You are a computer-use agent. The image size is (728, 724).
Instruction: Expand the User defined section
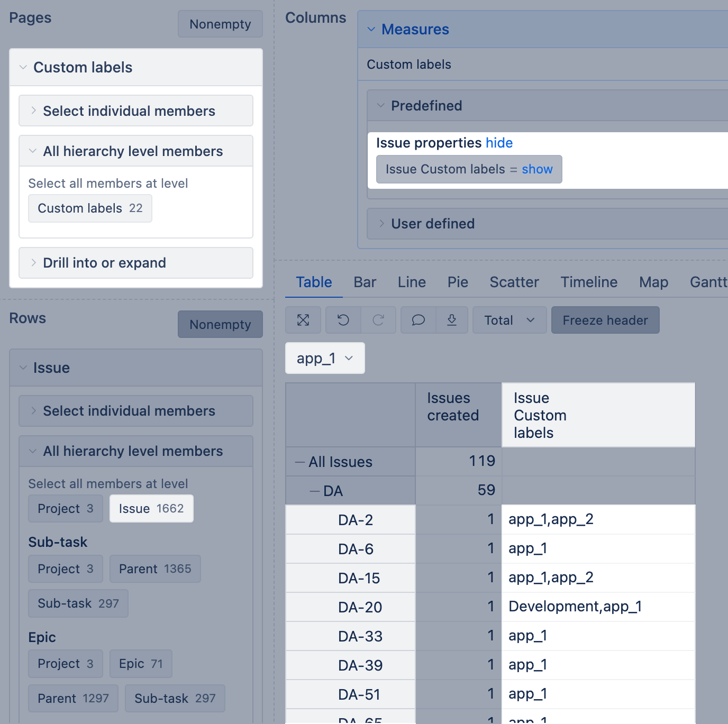pyautogui.click(x=432, y=224)
